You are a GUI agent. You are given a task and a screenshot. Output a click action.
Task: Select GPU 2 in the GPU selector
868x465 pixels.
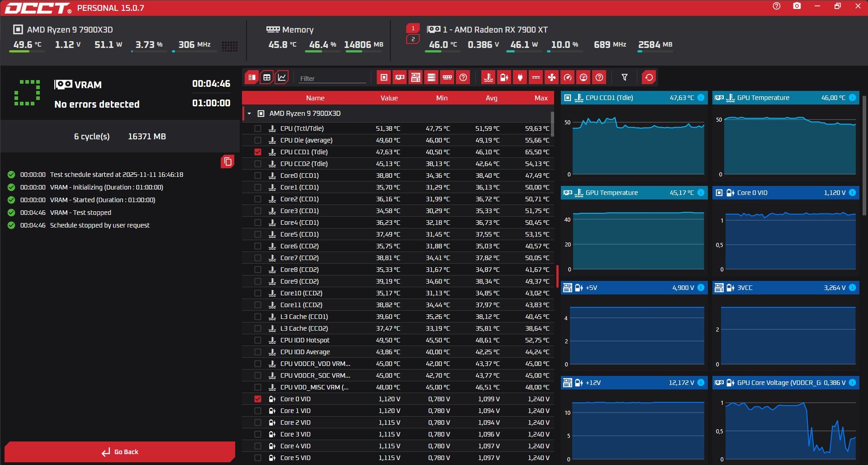coord(413,39)
